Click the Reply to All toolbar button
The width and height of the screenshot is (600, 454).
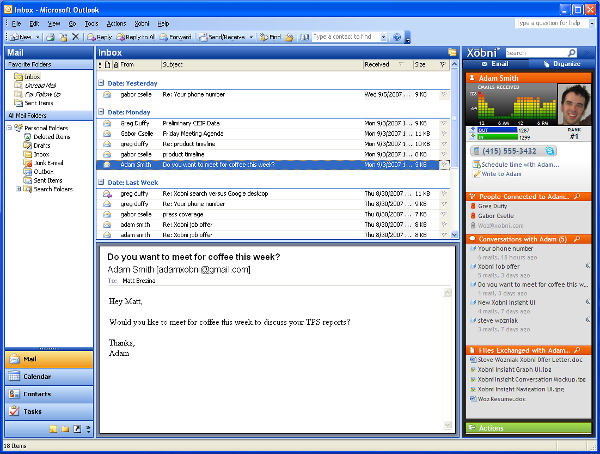click(135, 37)
